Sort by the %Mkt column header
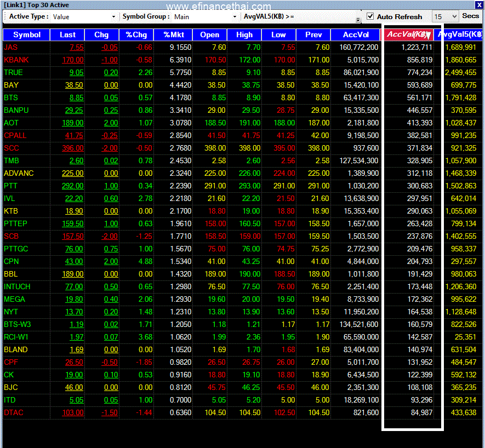Screen dimensions: 485x448 (173, 35)
